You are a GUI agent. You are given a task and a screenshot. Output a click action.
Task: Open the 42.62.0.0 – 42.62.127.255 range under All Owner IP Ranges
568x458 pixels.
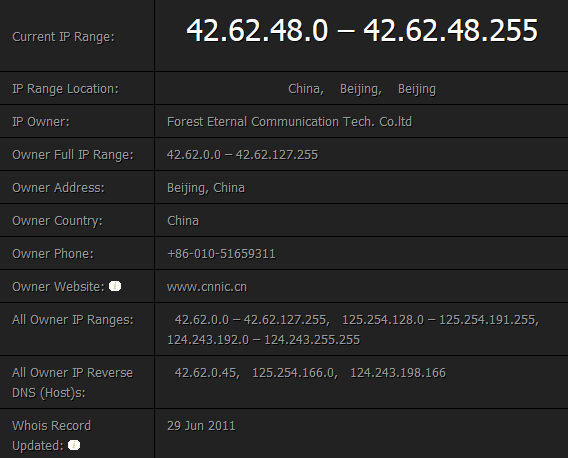point(252,320)
